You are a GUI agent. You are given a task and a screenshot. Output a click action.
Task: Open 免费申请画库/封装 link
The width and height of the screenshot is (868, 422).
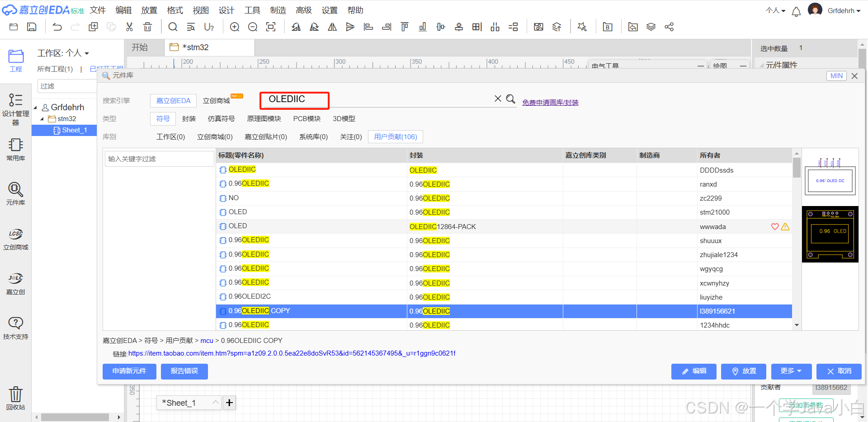click(x=550, y=103)
